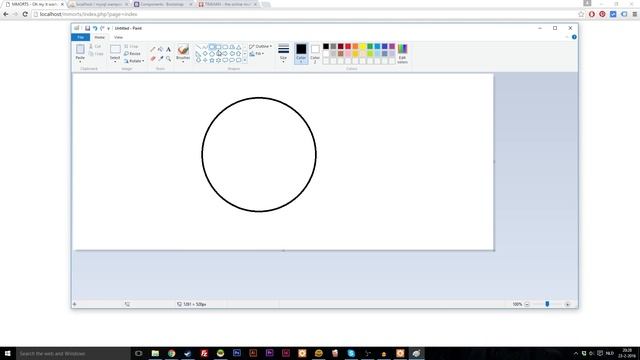Image resolution: width=640 pixels, height=360 pixels.
Task: Pick the Rectangle shape in Shapes gallery
Action: coord(218,47)
